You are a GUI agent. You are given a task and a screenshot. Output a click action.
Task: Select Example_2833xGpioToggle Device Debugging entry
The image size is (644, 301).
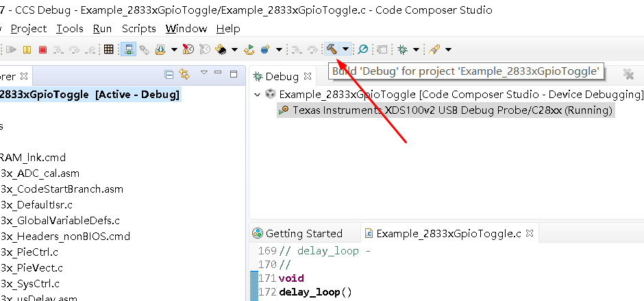click(454, 95)
